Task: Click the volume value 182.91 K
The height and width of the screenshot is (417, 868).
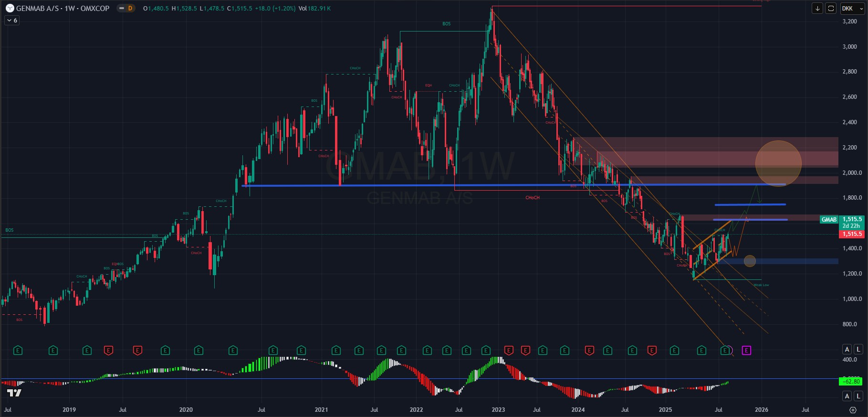Action: (x=319, y=8)
